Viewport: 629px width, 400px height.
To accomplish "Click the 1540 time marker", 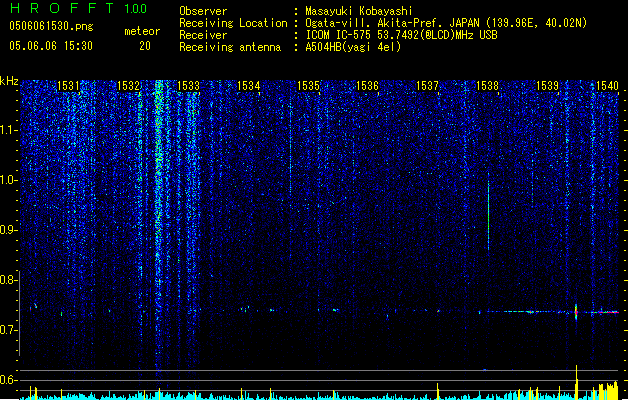I will tap(607, 86).
